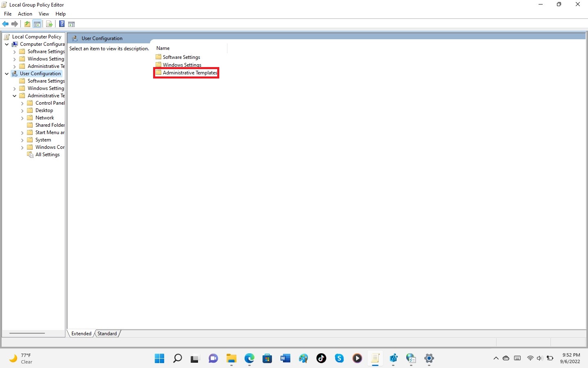The height and width of the screenshot is (368, 588).
Task: Show hidden system tray icons
Action: [x=496, y=358]
